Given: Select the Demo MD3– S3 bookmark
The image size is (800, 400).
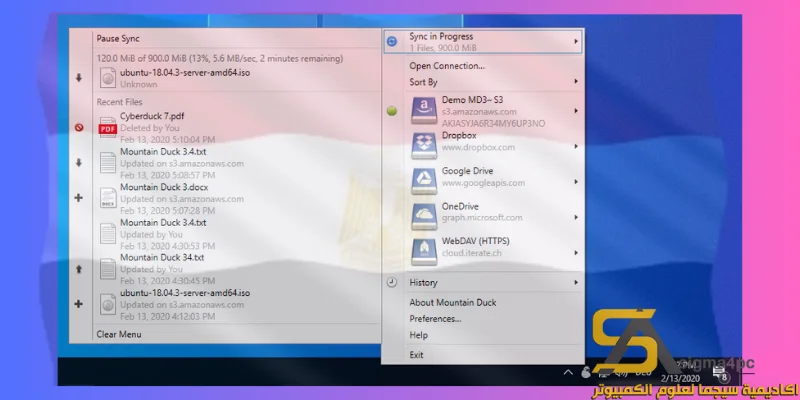Looking at the screenshot, I should pyautogui.click(x=472, y=100).
